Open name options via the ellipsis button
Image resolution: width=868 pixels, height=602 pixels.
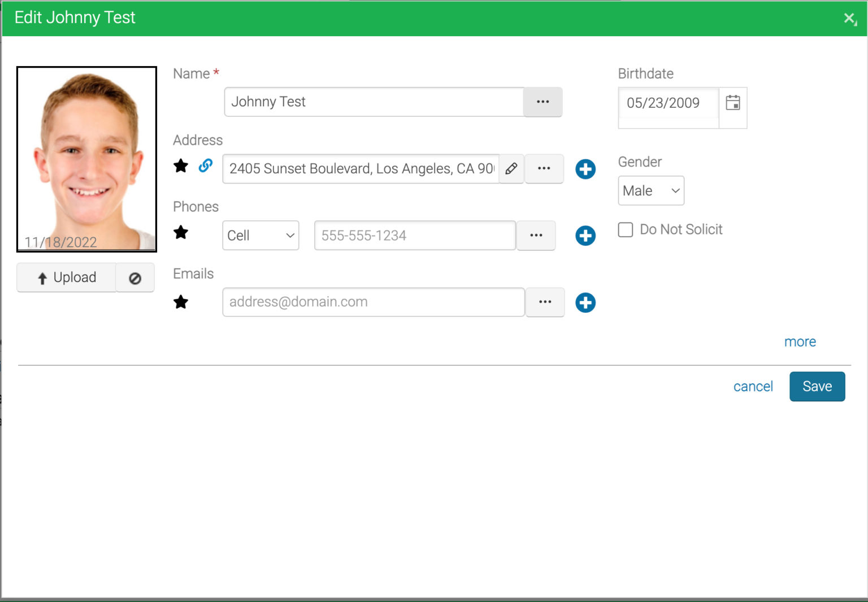pyautogui.click(x=543, y=102)
